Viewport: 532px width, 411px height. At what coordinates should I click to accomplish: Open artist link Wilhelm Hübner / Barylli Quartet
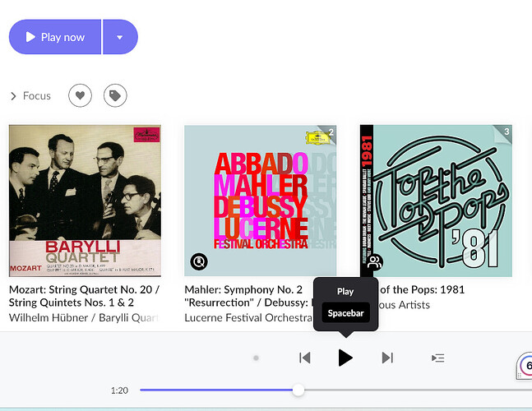point(84,318)
